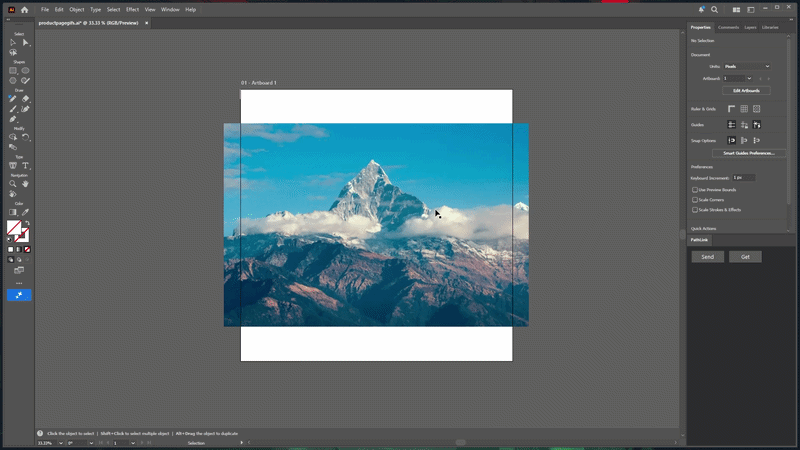The height and width of the screenshot is (450, 800).
Task: Toggle Snap to Point option
Action: 732,140
